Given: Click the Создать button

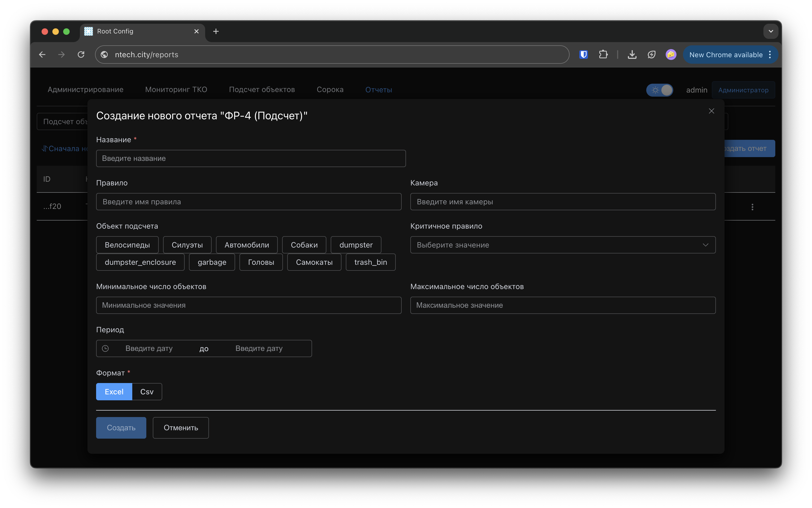Looking at the screenshot, I should (x=121, y=428).
